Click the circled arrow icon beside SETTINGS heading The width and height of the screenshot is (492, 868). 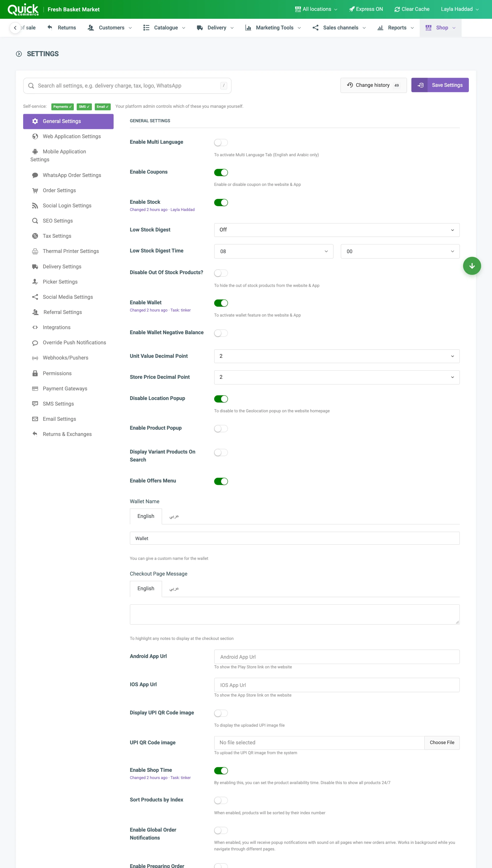click(19, 54)
